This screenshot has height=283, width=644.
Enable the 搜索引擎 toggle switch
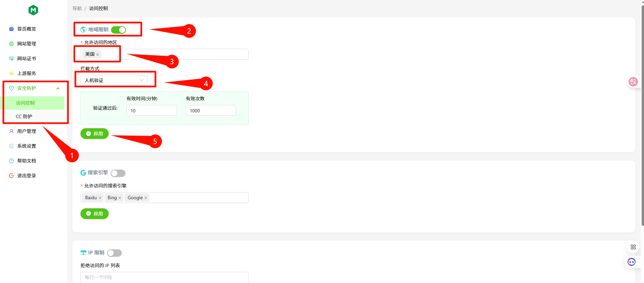pos(118,173)
